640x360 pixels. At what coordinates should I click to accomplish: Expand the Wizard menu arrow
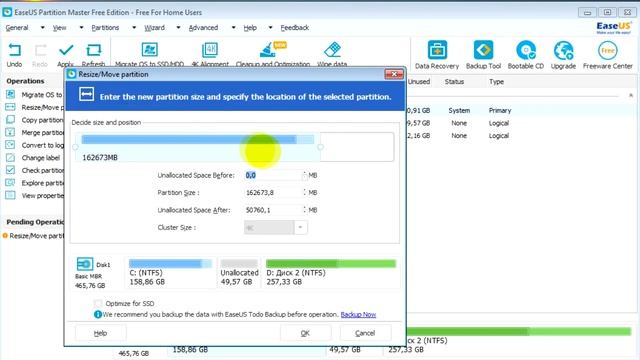(178, 28)
